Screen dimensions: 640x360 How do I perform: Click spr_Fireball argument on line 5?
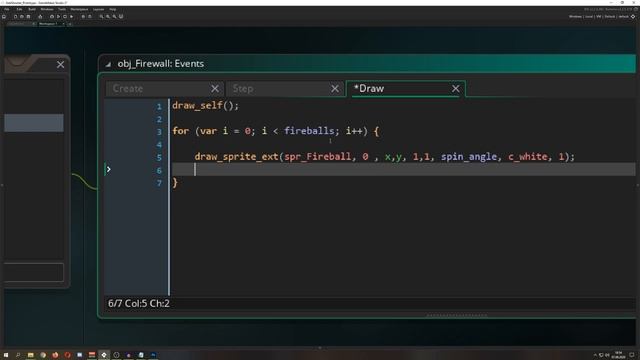(x=318, y=157)
